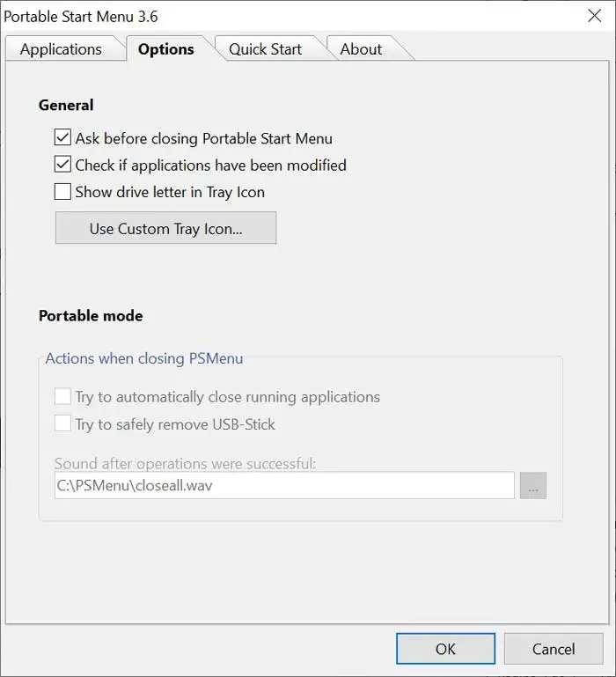The height and width of the screenshot is (677, 616).
Task: Go to the About tab
Action: point(361,49)
